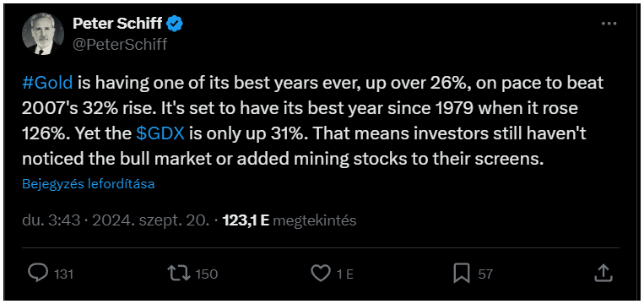Like the tweet with heart icon

321,274
